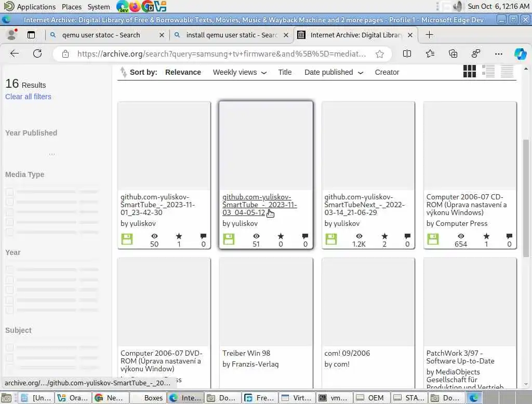Click the Year Published facet heading
The height and width of the screenshot is (404, 532).
31,133
